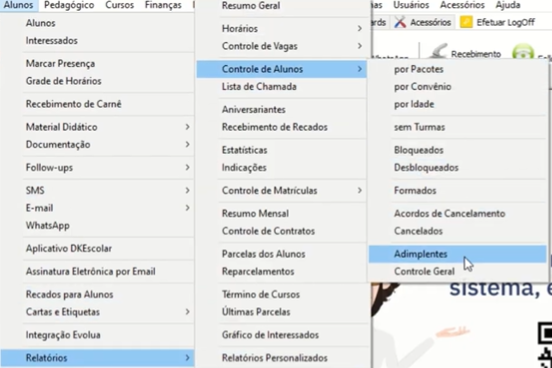This screenshot has width=552, height=368.
Task: Expand Controle de Vagas submenu arrow
Action: tap(360, 46)
